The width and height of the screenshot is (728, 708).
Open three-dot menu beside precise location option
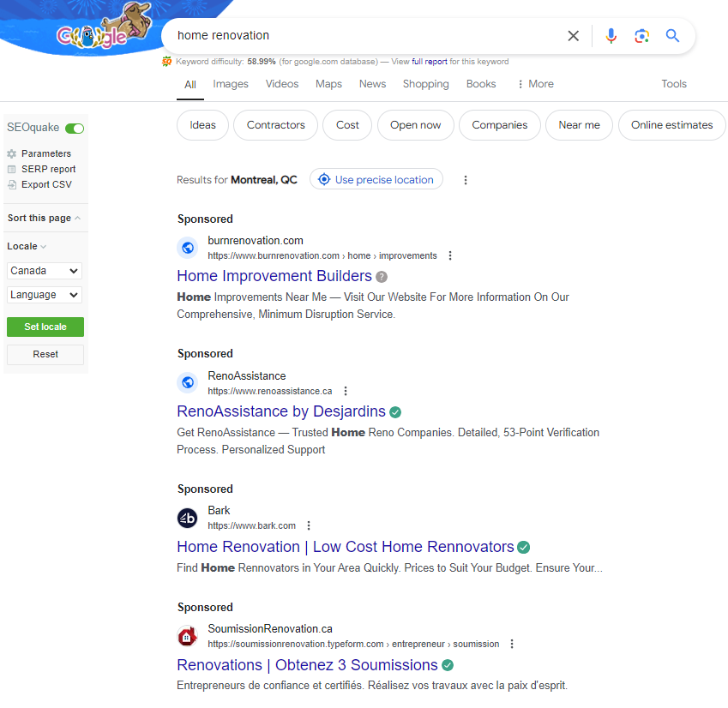466,180
